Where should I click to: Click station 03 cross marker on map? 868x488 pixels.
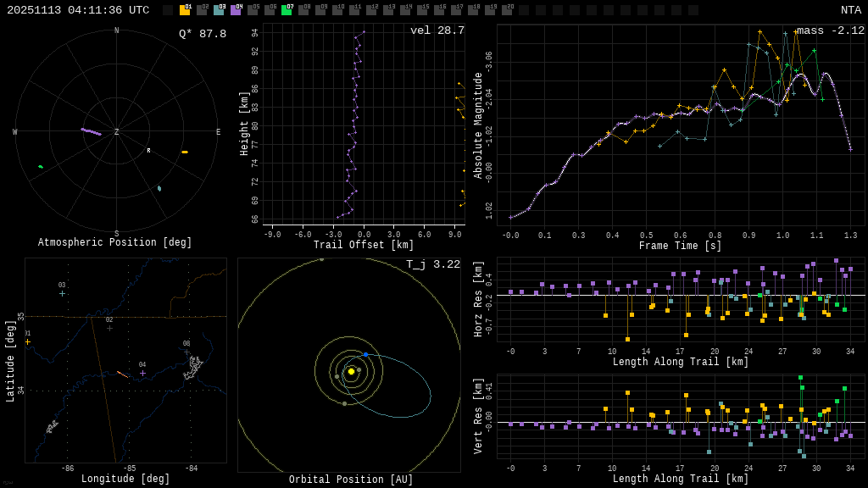pyautogui.click(x=62, y=294)
